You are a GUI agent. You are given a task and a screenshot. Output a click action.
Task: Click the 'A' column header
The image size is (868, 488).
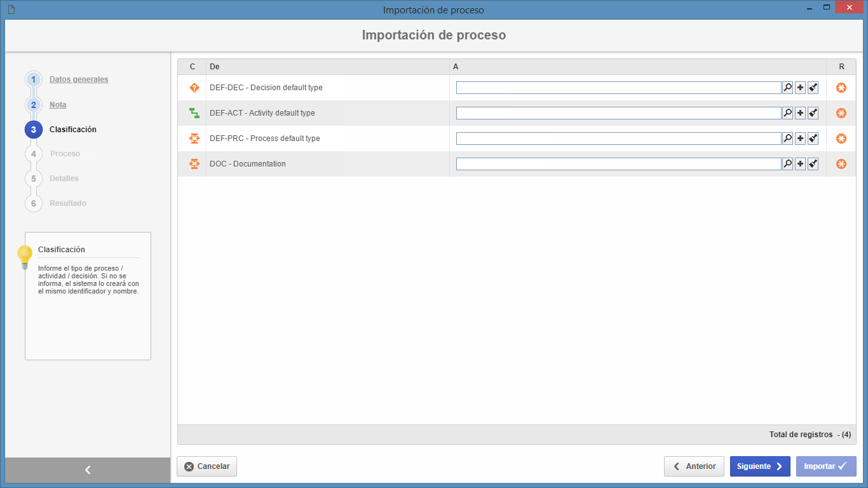[638, 67]
